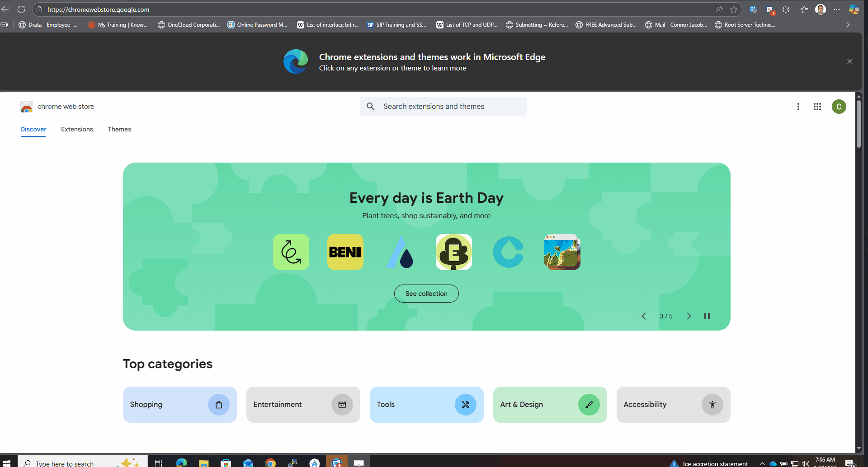Switch to the Themes tab
Screen dimensions: 868x467
[119, 129]
